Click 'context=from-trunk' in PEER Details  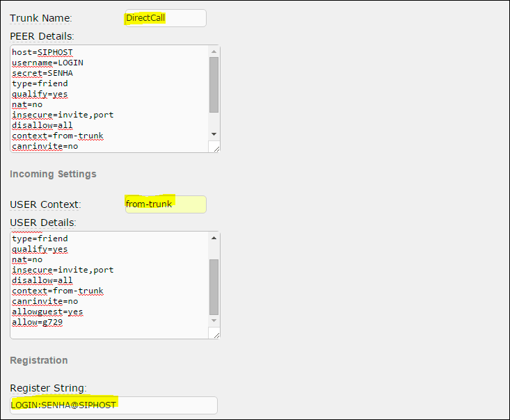coord(58,136)
